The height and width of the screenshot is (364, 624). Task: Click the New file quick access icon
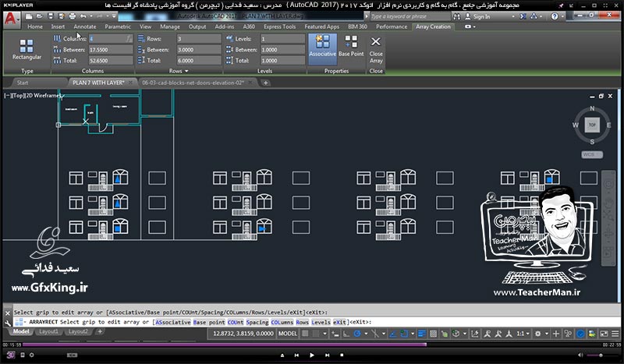pyautogui.click(x=29, y=16)
